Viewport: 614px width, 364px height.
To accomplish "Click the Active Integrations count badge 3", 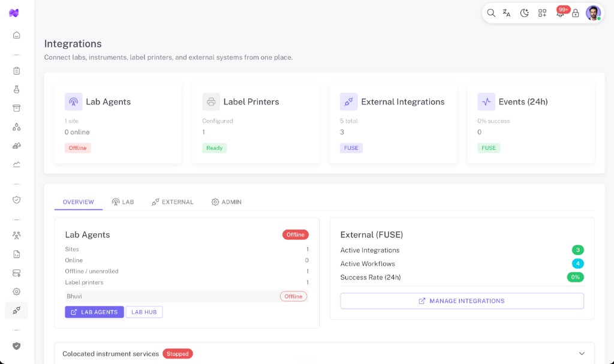I will pos(577,250).
